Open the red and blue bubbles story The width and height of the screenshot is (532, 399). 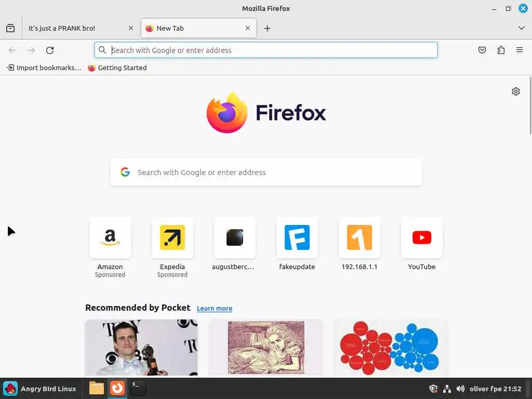390,348
